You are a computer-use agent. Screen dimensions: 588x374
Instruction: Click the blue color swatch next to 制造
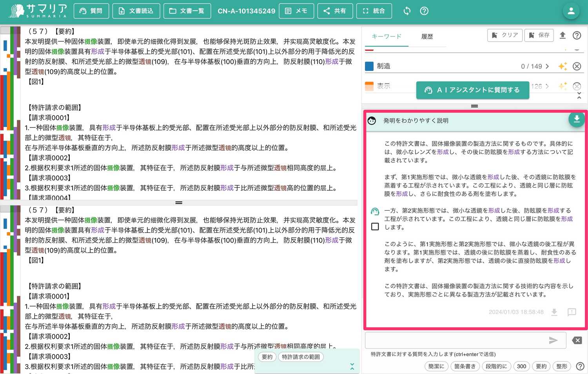(x=369, y=66)
